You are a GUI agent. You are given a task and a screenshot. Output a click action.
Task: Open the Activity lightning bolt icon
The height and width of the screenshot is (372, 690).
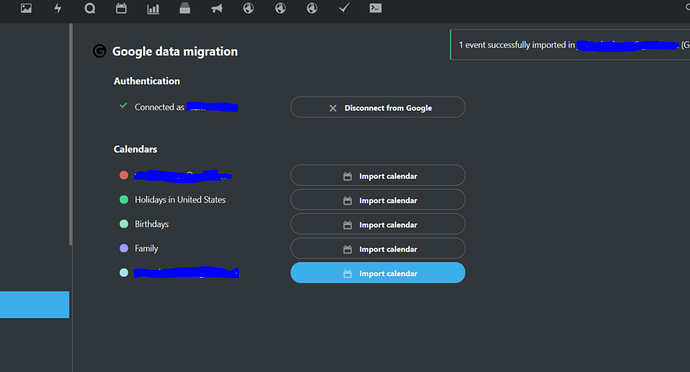[58, 8]
